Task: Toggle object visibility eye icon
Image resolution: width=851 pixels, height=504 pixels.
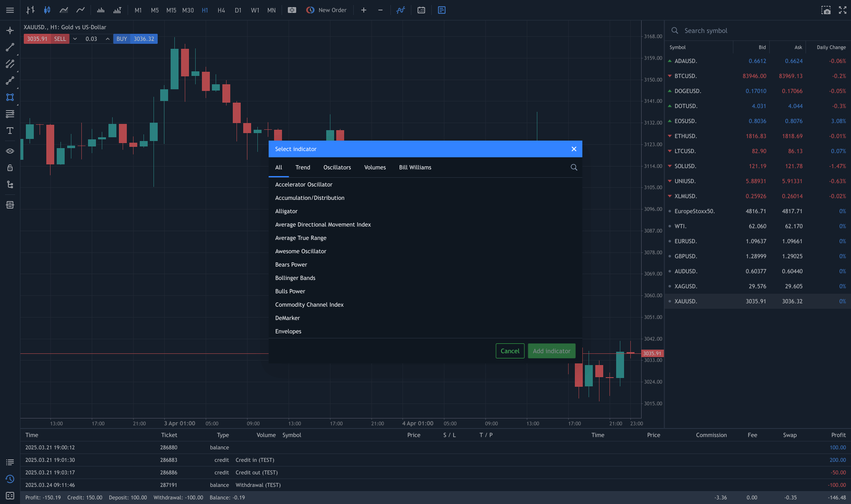Action: (x=10, y=151)
